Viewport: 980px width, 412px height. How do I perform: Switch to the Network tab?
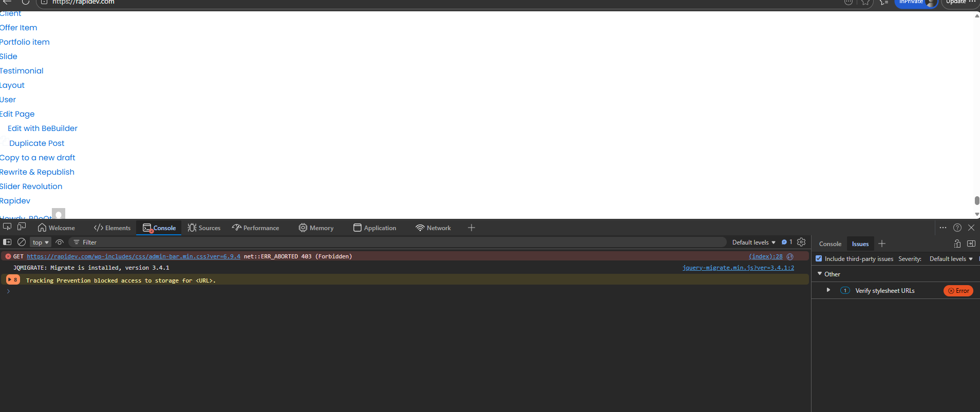[x=433, y=228]
